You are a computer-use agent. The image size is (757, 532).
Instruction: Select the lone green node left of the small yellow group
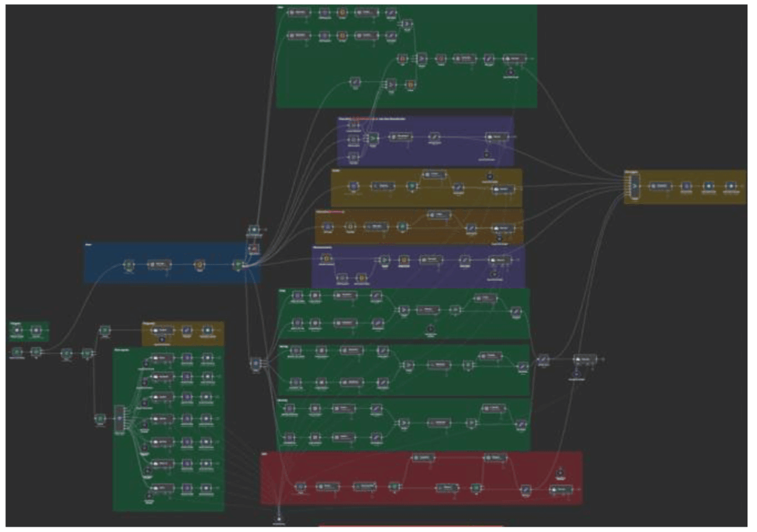coord(105,331)
